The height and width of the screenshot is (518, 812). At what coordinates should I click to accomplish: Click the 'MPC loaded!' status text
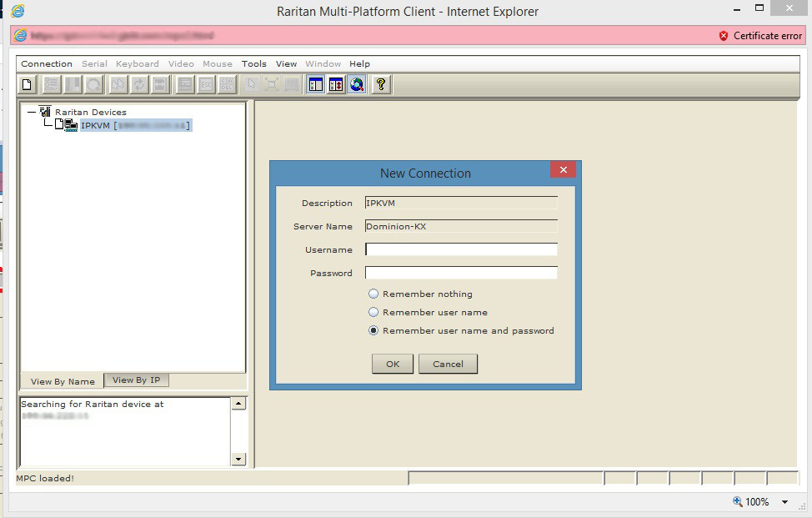45,478
